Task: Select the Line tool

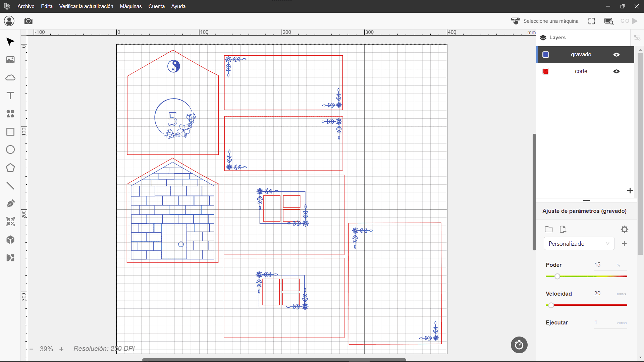Action: 10,186
